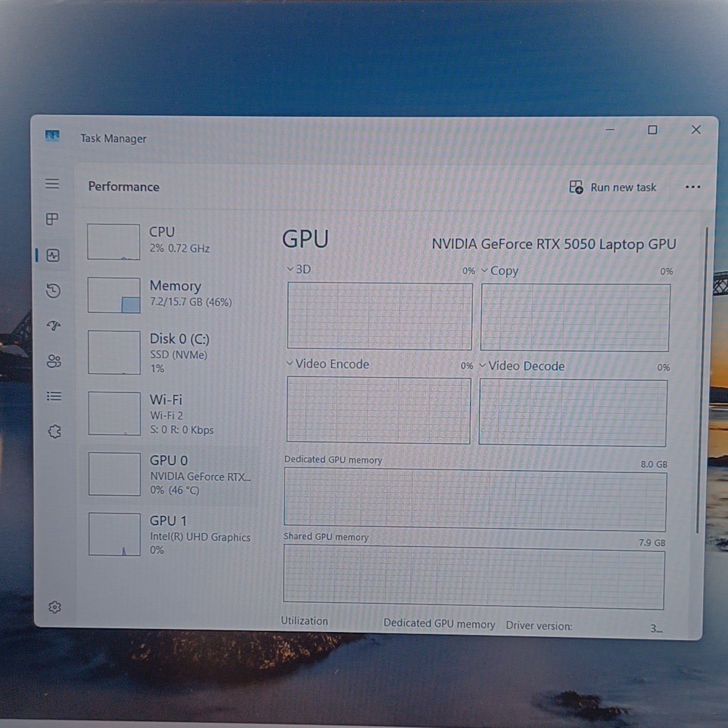The width and height of the screenshot is (728, 728).
Task: Click the NVIDIA GeForce RTX 5050 Laptop GPU title
Action: (x=554, y=244)
